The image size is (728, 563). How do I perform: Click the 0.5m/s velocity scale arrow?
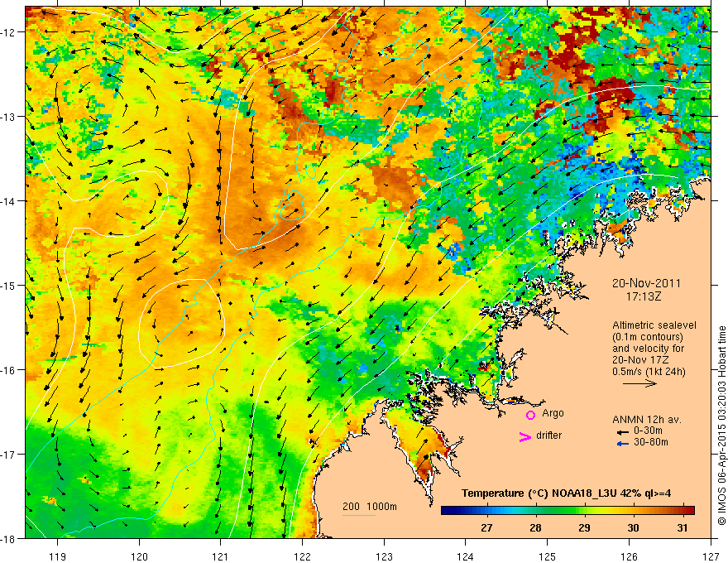pos(639,383)
